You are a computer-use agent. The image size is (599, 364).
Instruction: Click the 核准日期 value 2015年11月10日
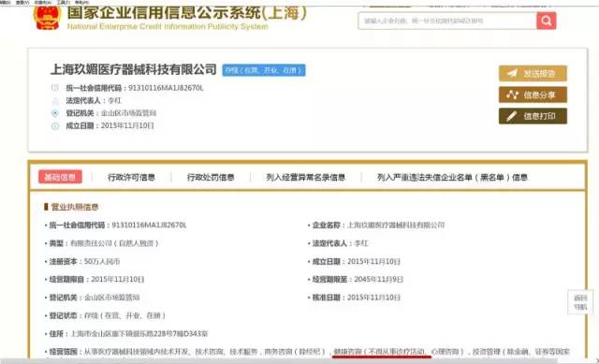[x=373, y=298]
